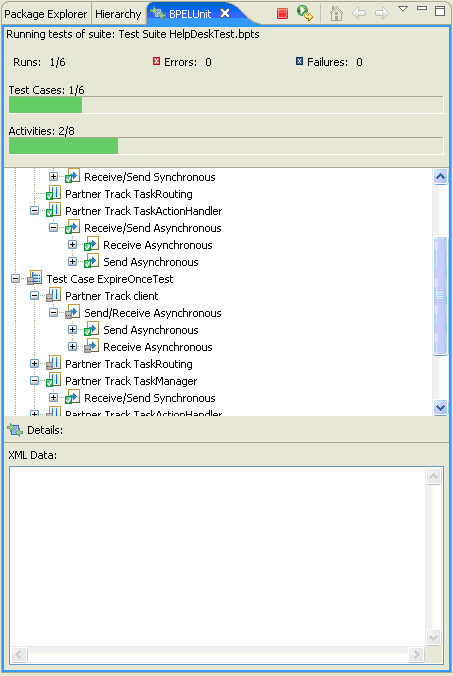Viewport: 453px width, 676px height.
Task: Click the first Partner Track TaskRouting icon
Action: coord(53,193)
